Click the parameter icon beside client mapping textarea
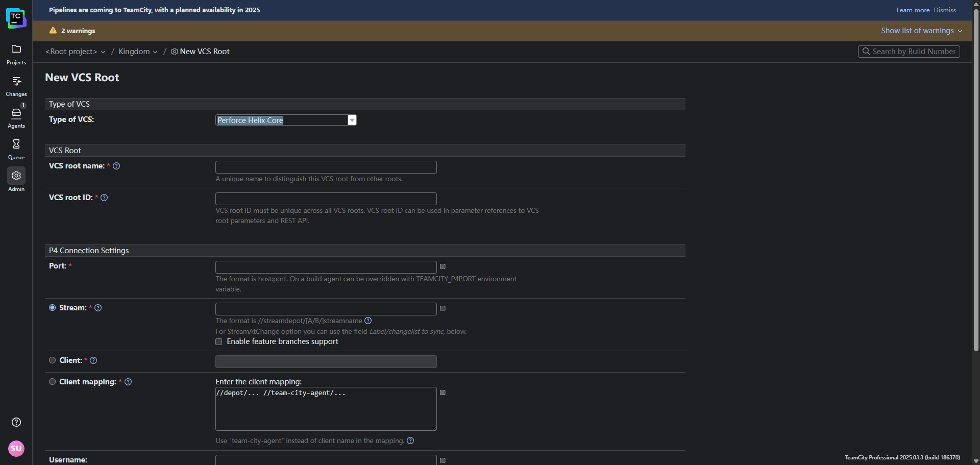 (443, 393)
